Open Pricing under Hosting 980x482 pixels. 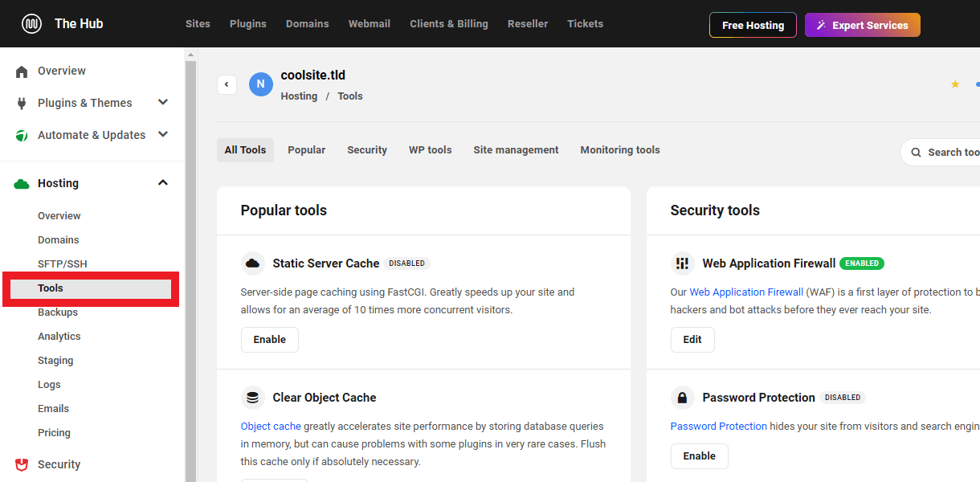click(x=55, y=433)
